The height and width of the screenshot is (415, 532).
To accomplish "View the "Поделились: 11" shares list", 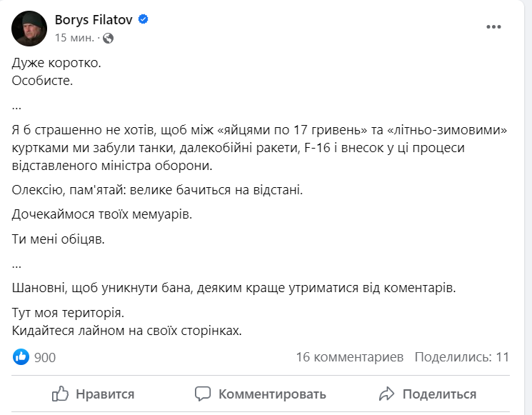I will [x=461, y=357].
